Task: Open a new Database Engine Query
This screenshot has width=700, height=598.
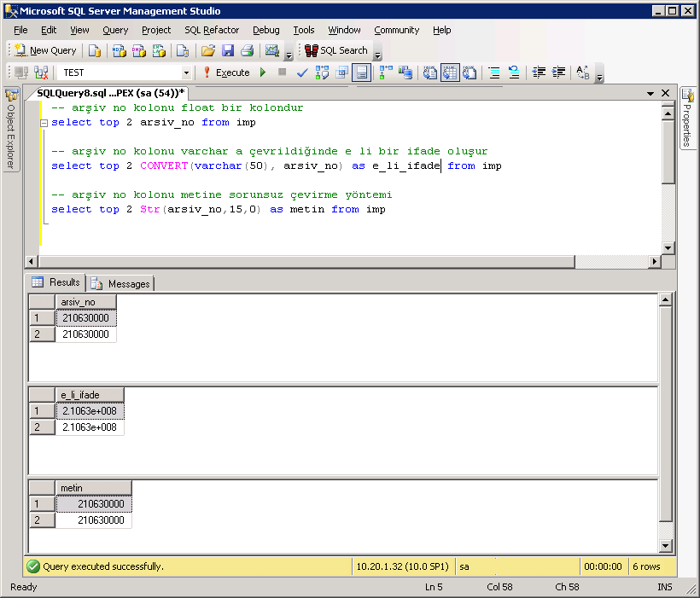Action: (94, 51)
